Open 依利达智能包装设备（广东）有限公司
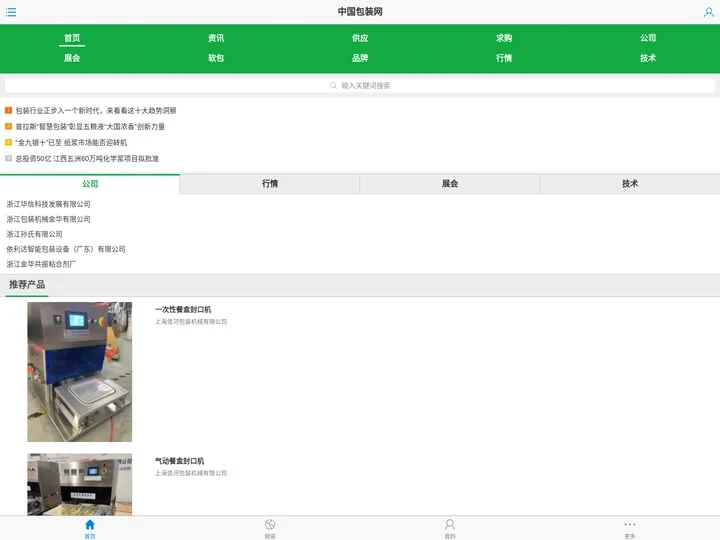This screenshot has height=540, width=720. [66, 249]
